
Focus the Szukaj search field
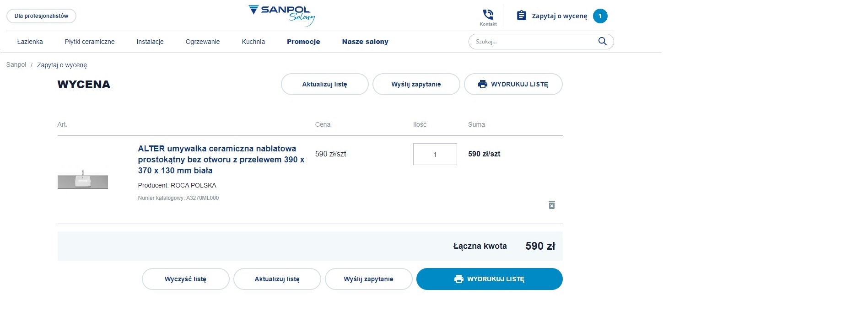tap(533, 42)
